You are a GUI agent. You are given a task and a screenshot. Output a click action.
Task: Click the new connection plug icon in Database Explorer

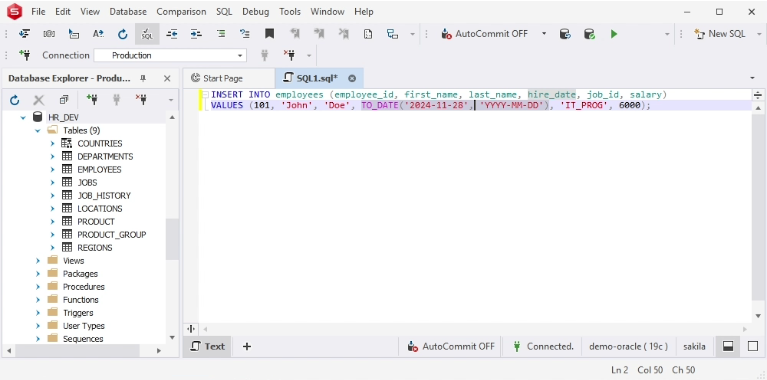pos(91,100)
